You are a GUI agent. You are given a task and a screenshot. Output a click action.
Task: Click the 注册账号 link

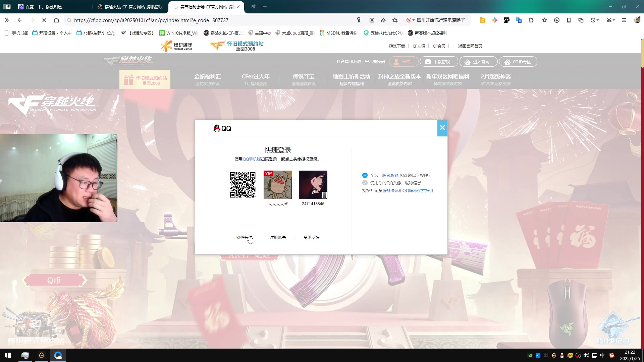pyautogui.click(x=278, y=237)
